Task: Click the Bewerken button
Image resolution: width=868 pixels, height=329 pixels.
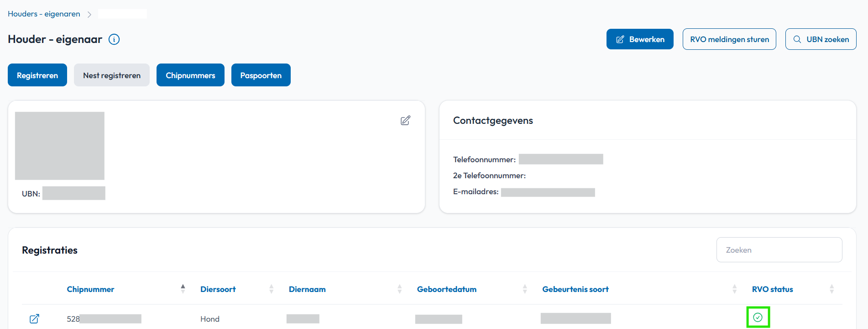Action: pyautogui.click(x=640, y=39)
